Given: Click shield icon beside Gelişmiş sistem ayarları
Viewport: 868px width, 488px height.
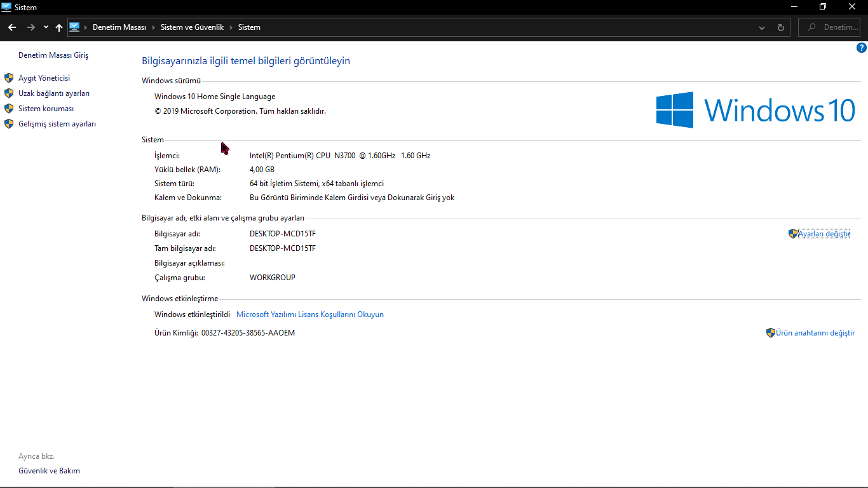Looking at the screenshot, I should coord(9,124).
